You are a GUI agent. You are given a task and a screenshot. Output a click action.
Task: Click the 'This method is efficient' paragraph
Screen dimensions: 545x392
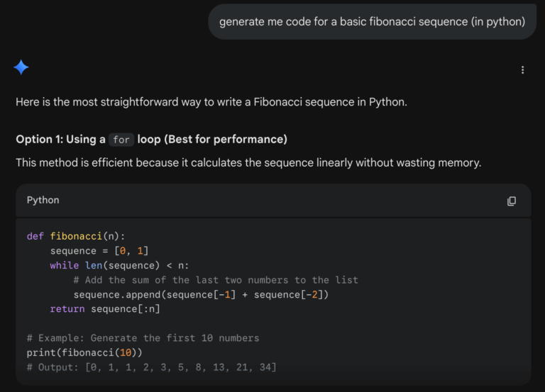point(248,162)
